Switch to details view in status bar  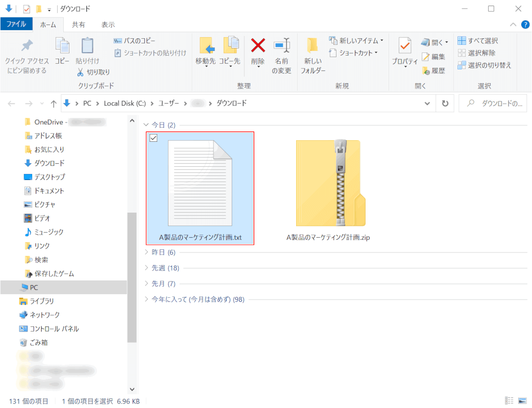tap(509, 401)
